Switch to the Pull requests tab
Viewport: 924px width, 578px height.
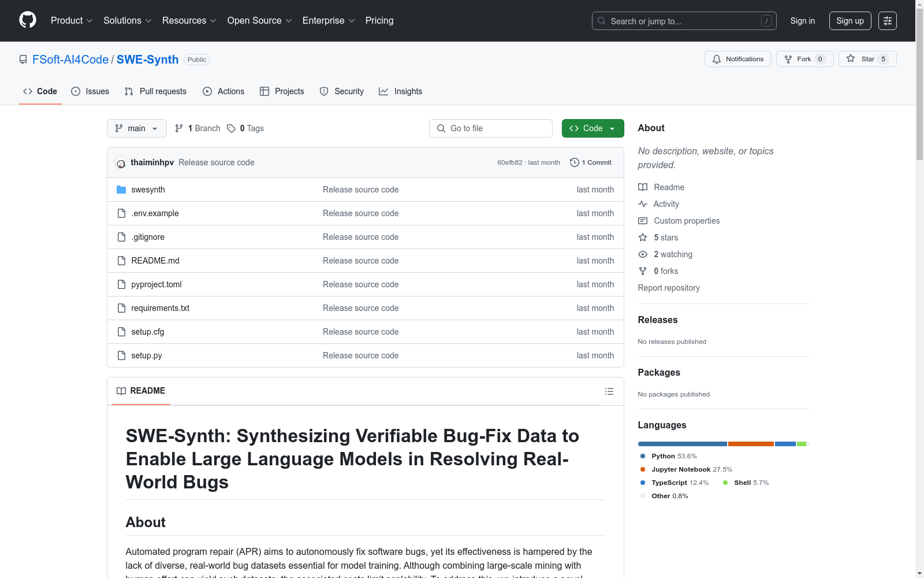[x=155, y=91]
